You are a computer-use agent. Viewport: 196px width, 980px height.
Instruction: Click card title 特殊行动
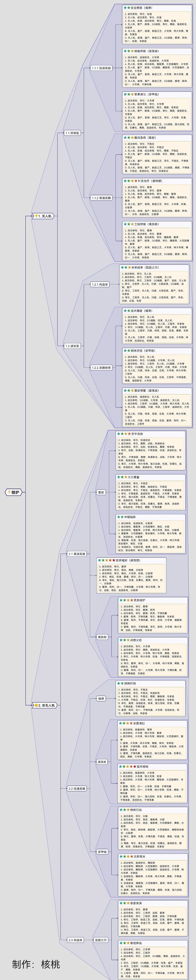click(x=136, y=810)
